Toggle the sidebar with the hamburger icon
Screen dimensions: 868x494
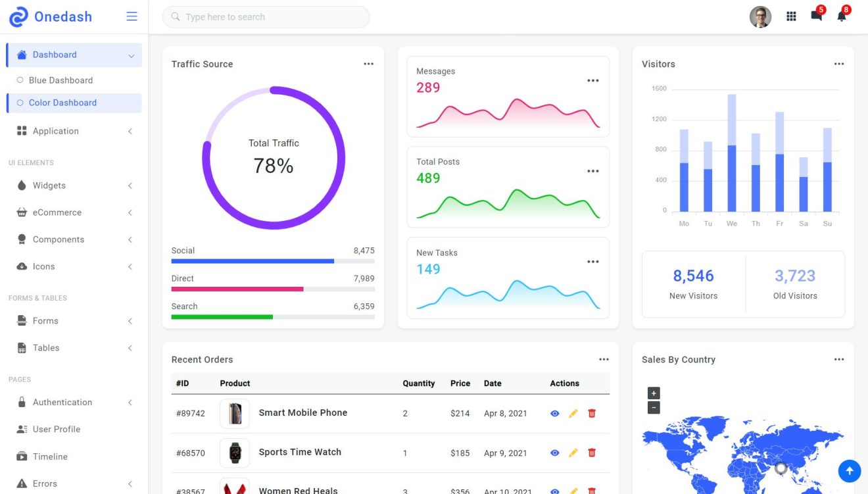click(131, 16)
